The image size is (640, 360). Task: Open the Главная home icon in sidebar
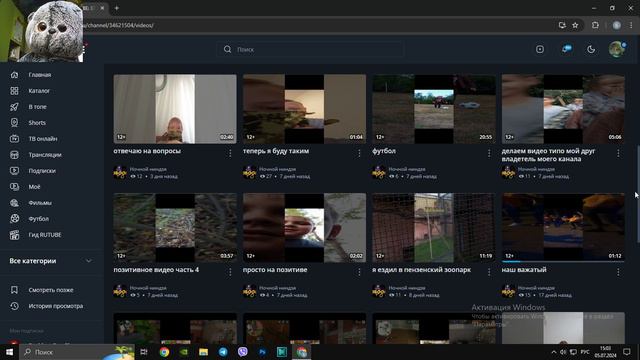click(14, 75)
